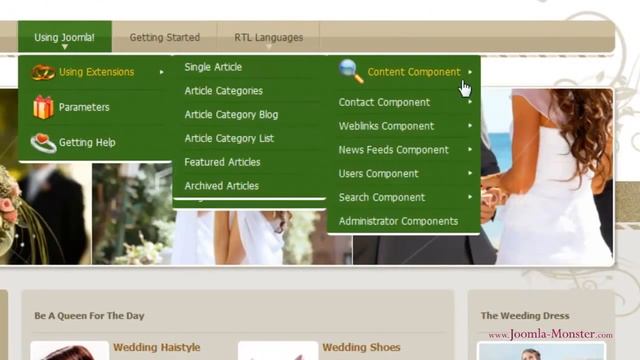
Task: Choose Featured Articles from submenu
Action: tap(222, 162)
